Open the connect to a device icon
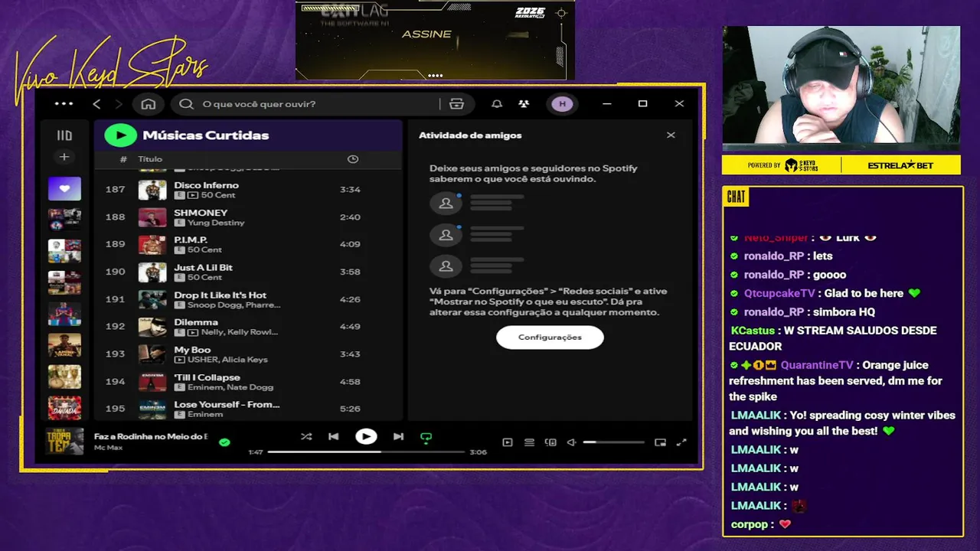 pos(550,442)
